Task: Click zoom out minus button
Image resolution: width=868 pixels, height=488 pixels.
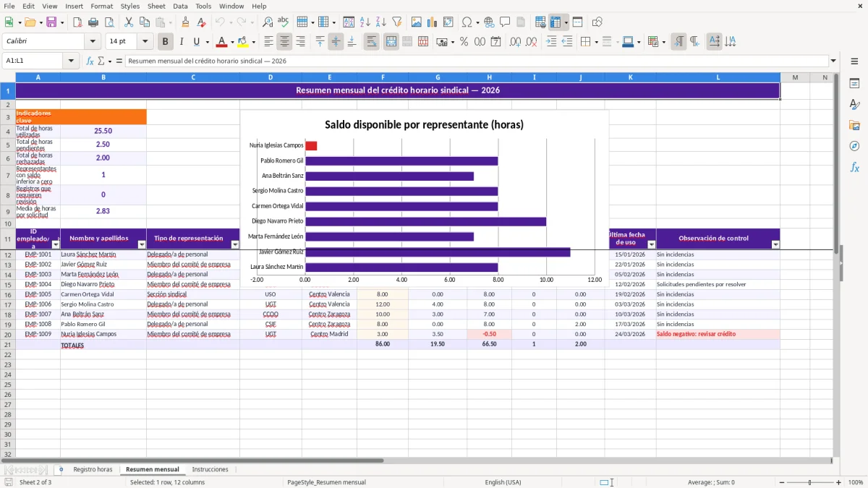Action: point(780,482)
